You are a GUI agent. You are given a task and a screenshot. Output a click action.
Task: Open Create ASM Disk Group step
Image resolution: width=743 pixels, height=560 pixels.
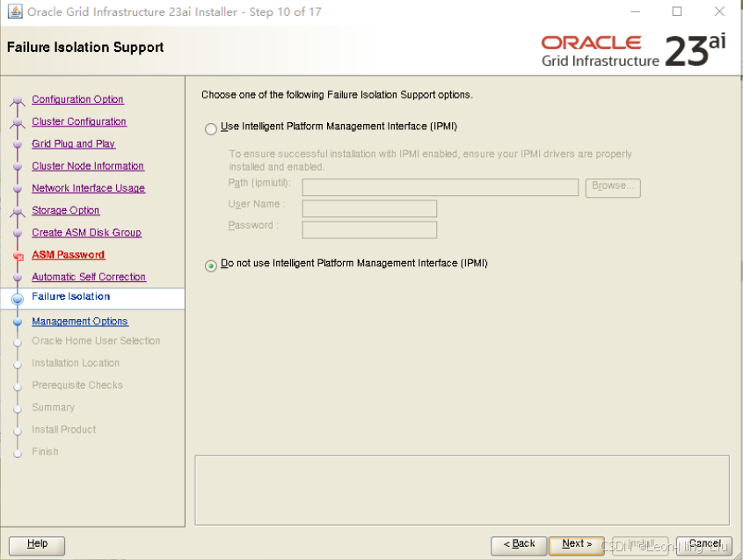87,233
